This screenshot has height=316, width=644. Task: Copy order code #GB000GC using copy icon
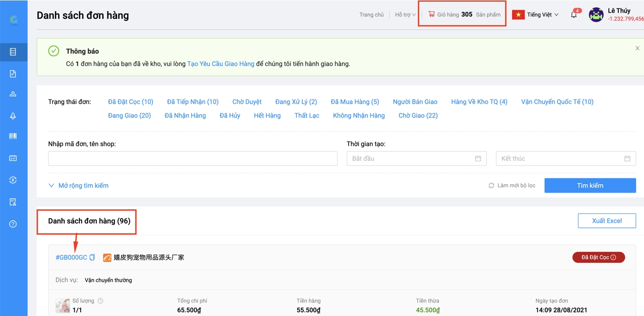click(92, 257)
